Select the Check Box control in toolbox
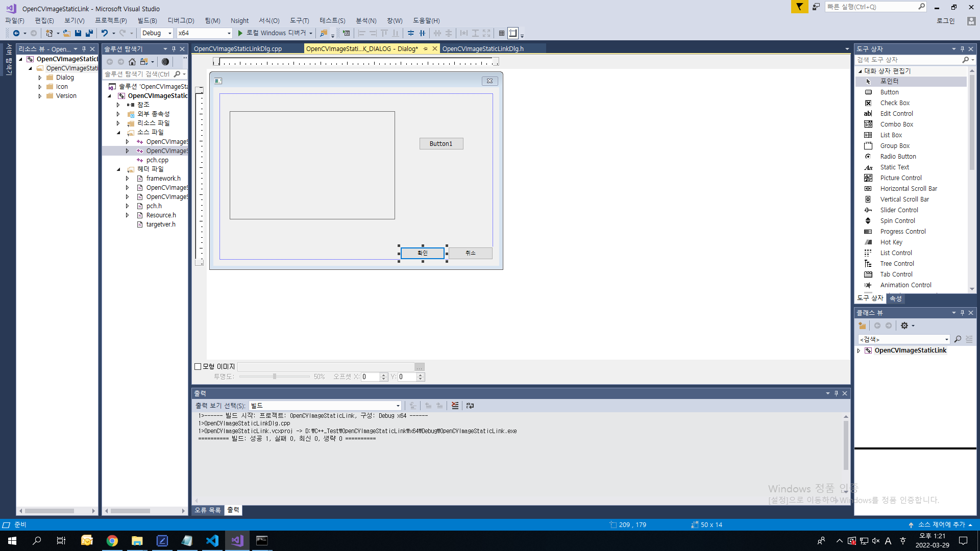980x551 pixels. tap(894, 103)
